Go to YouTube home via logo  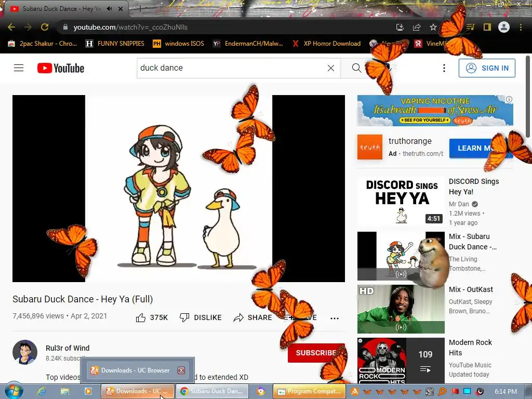(61, 68)
